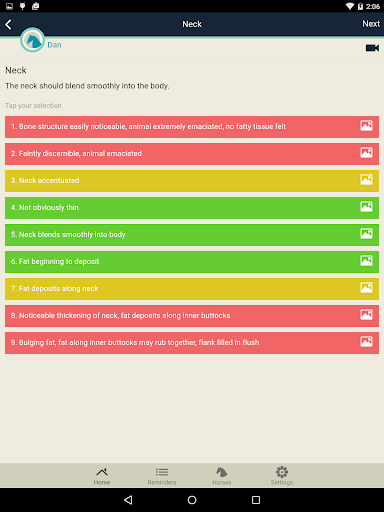The image size is (384, 512).
Task: Select option 4 Not obviously thin
Action: coord(192,208)
